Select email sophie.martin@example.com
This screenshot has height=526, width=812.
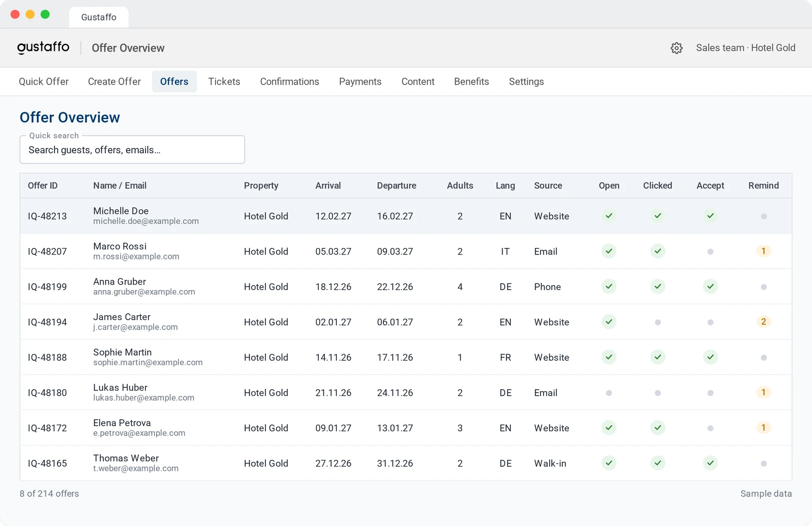148,362
